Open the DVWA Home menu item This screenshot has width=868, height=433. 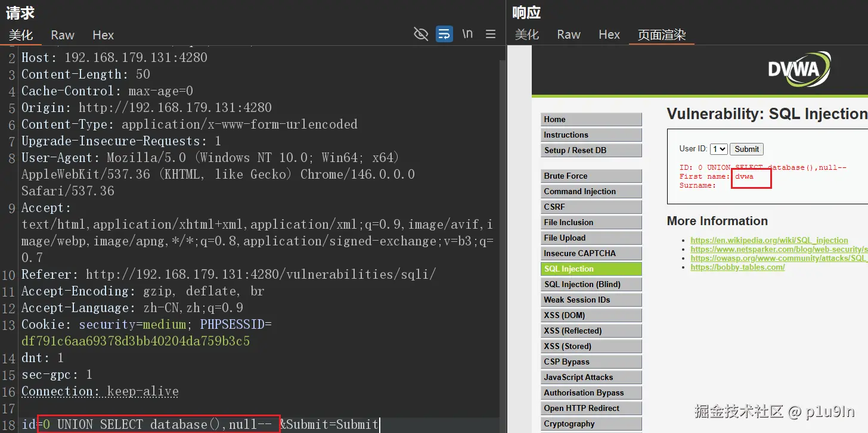[591, 119]
